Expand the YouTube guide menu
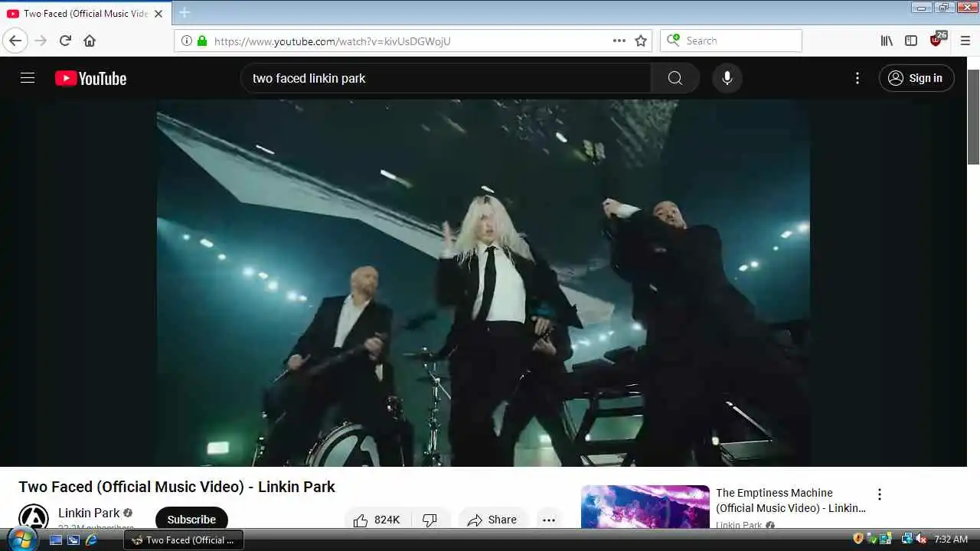Screen dimensions: 980x551 coord(28,78)
